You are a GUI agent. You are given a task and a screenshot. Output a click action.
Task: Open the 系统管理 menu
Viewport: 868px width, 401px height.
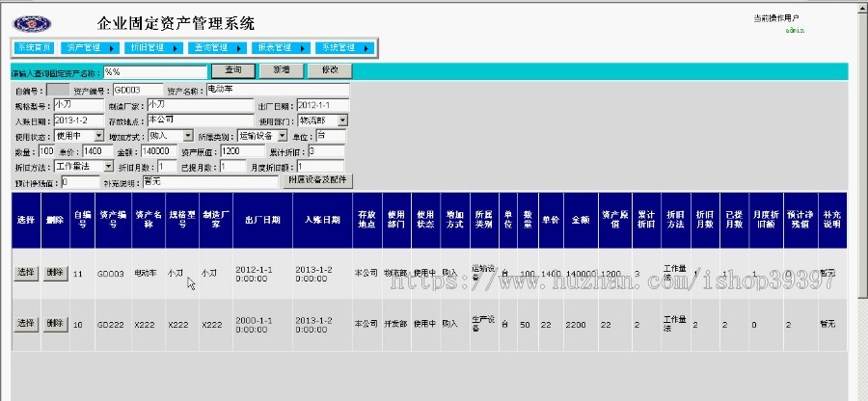click(x=344, y=47)
